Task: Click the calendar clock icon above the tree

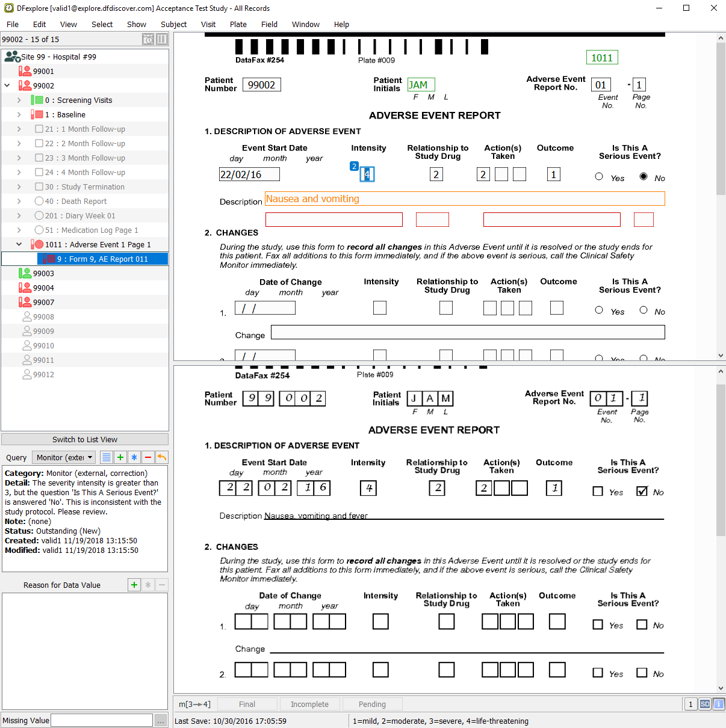Action: [148, 39]
